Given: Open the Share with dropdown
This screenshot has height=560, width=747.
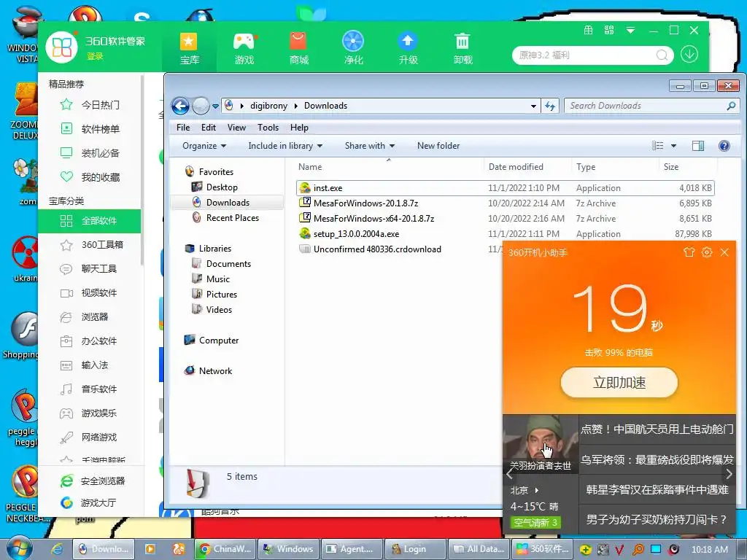Looking at the screenshot, I should (370, 146).
